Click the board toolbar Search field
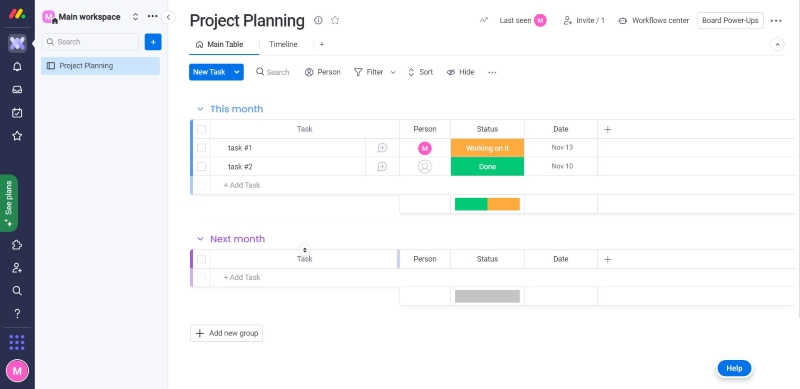 coord(272,72)
